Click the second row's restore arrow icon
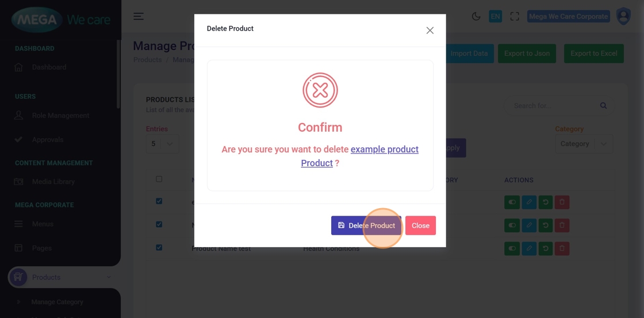This screenshot has height=318, width=644. (545, 225)
